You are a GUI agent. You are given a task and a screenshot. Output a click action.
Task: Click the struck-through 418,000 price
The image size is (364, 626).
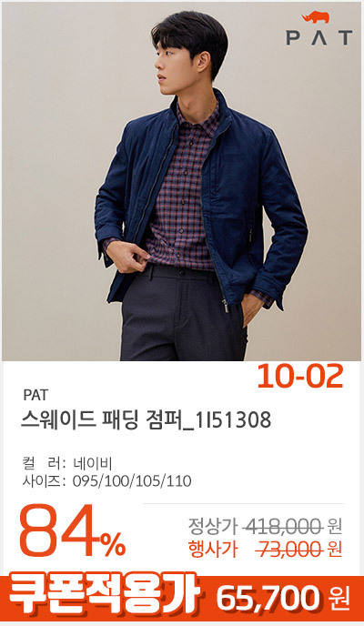point(283,528)
